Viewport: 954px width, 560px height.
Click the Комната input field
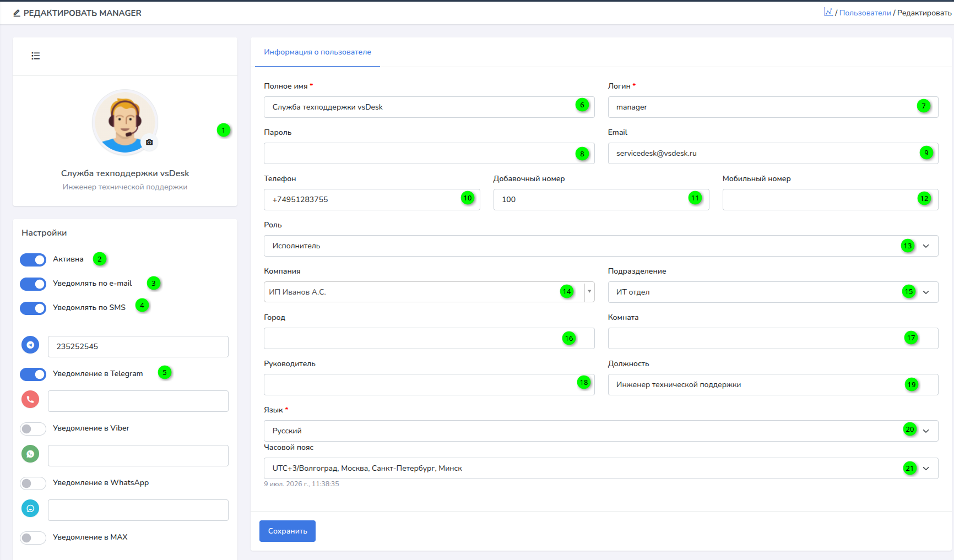773,339
